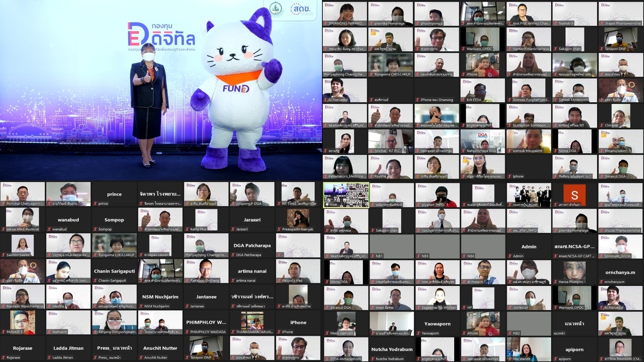This screenshot has height=362, width=644.
Task: Select the 'Sirichai - NT PLC.' tile
Action: [x=391, y=141]
